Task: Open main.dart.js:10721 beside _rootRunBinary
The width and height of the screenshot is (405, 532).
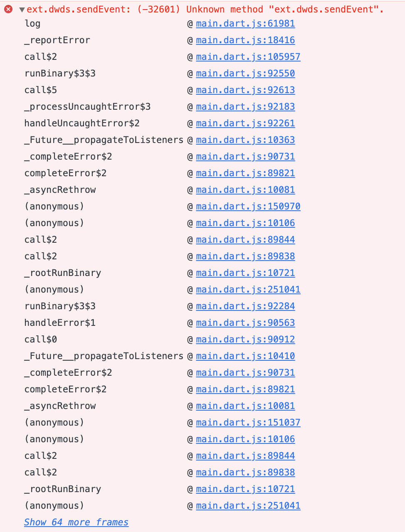Action: pos(245,273)
